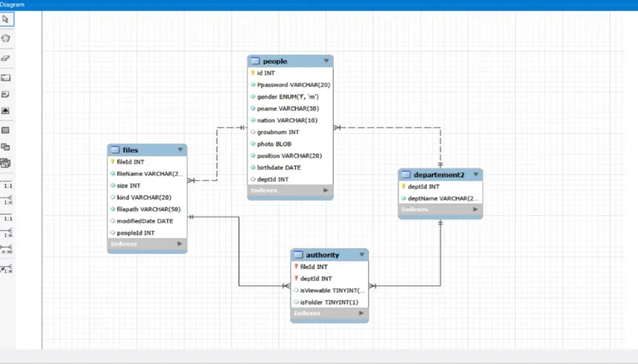Select the pointer selection tool
The width and height of the screenshot is (638, 364).
click(x=6, y=19)
